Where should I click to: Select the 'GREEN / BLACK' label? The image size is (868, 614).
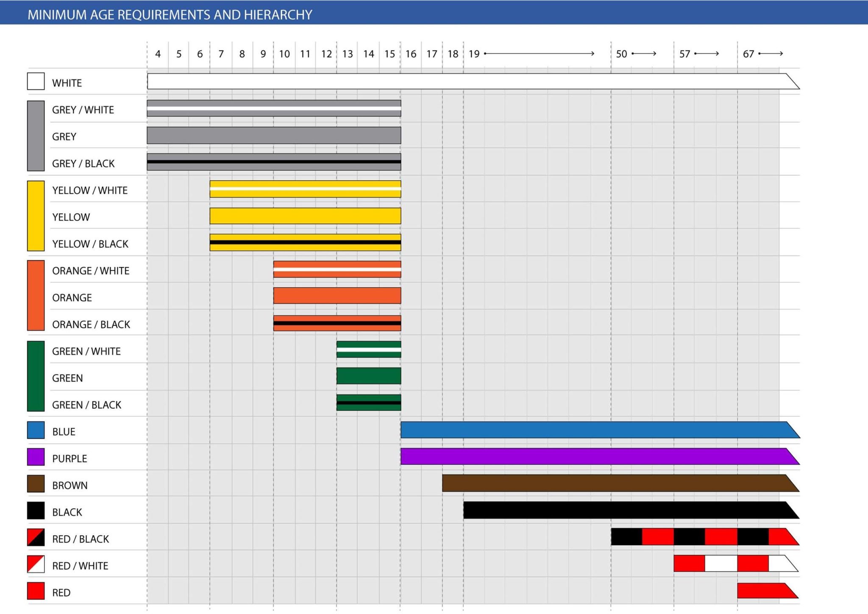(87, 405)
